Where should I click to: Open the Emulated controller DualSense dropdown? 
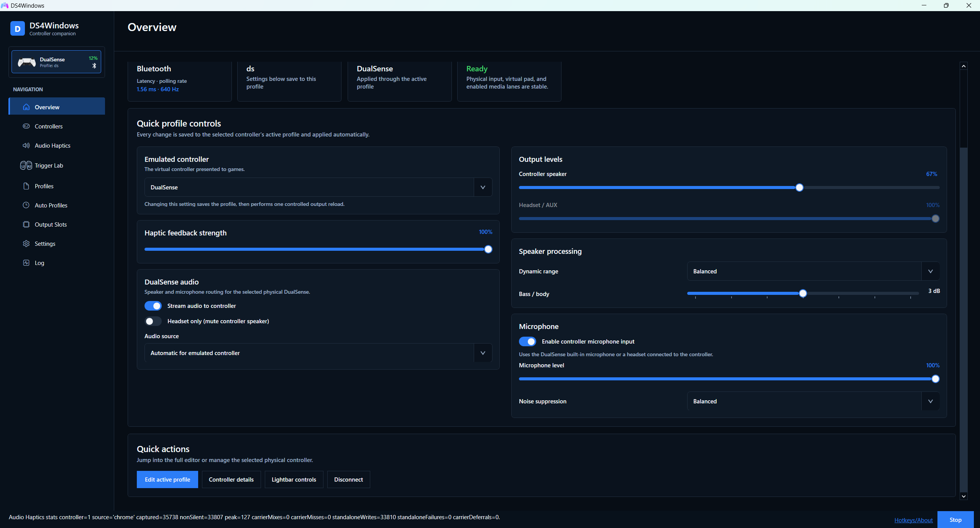coord(318,187)
